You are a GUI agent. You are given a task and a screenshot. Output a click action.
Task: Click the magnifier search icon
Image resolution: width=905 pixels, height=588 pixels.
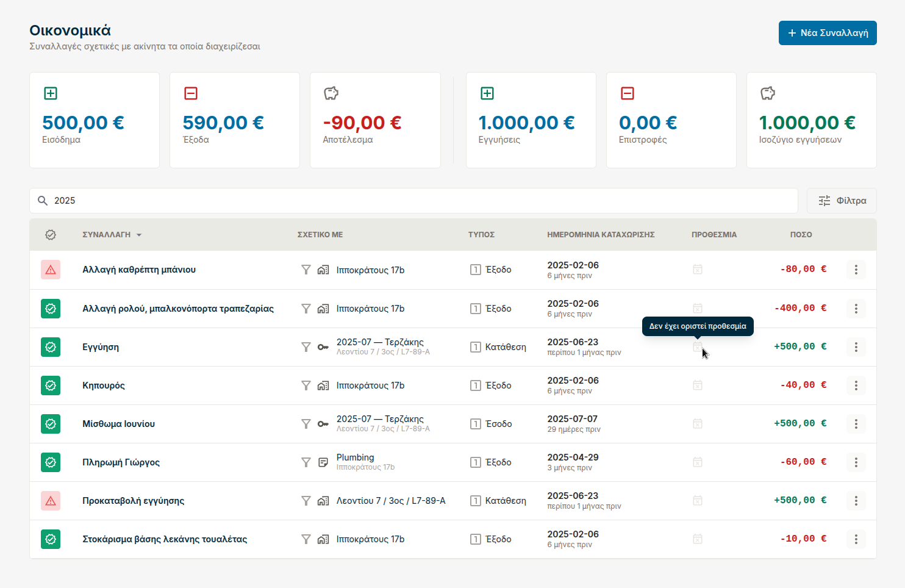[x=43, y=201]
